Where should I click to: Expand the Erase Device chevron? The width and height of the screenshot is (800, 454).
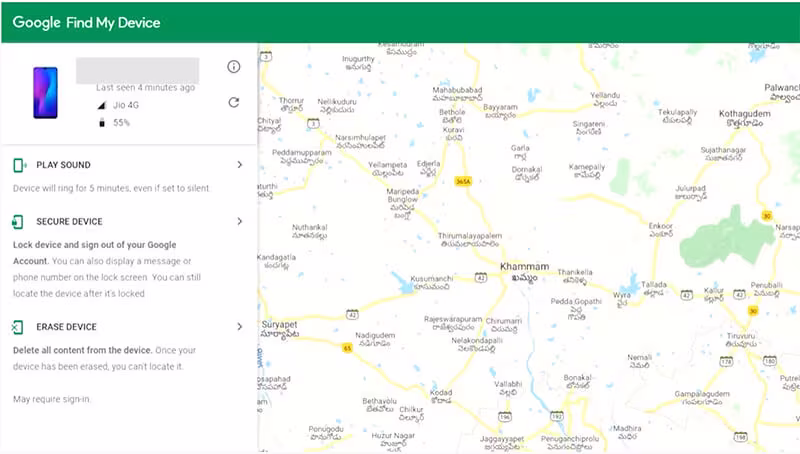[239, 326]
